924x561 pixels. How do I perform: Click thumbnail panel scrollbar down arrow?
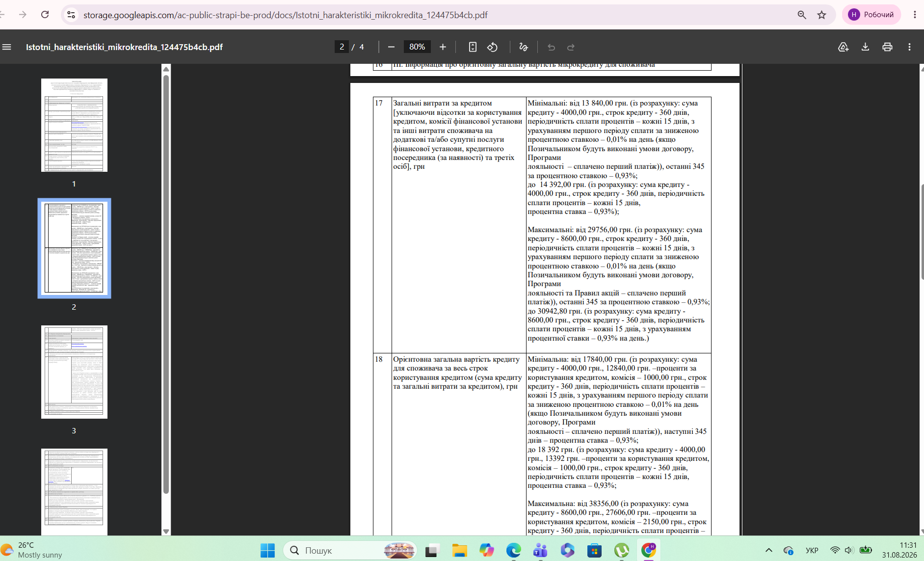click(x=166, y=532)
